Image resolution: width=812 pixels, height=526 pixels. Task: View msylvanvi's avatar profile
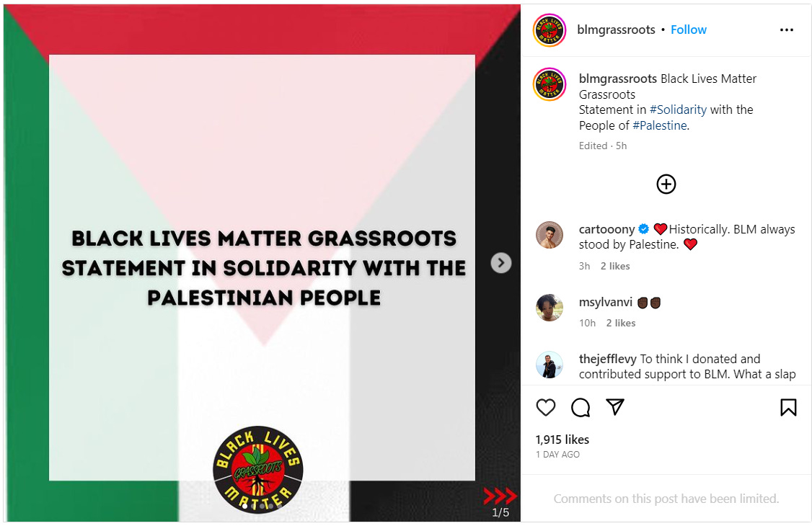(x=549, y=308)
